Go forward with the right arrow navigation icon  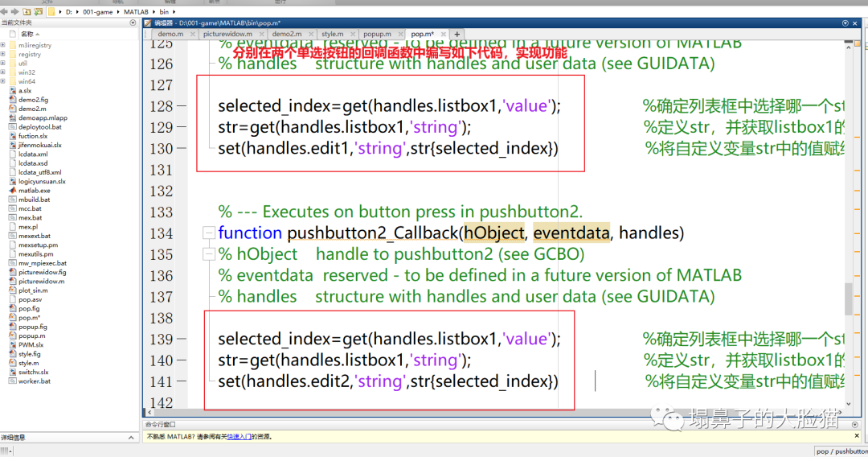[x=15, y=11]
